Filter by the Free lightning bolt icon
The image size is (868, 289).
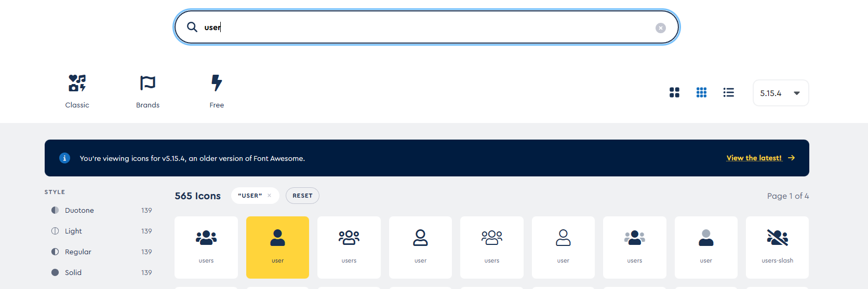click(x=217, y=91)
